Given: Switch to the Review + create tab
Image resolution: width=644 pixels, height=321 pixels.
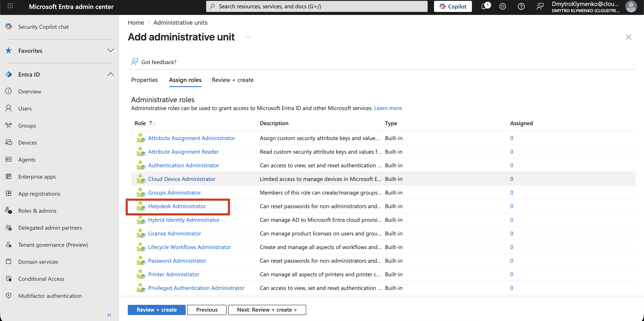Looking at the screenshot, I should point(233,80).
